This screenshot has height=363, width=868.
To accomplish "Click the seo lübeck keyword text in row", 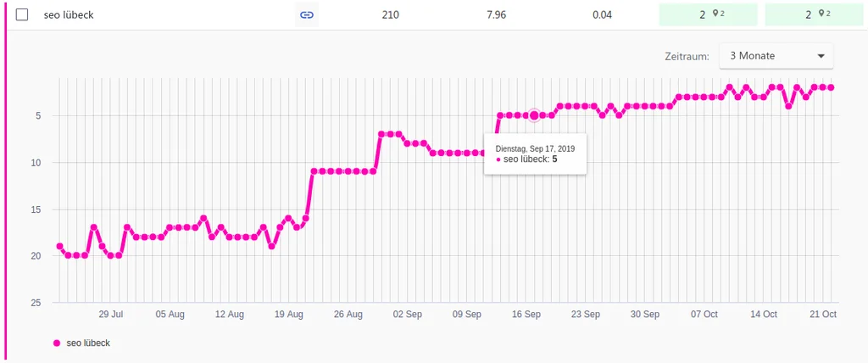I will point(69,15).
